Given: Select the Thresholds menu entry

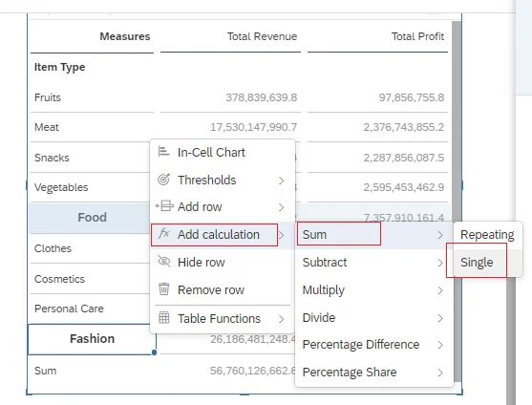Looking at the screenshot, I should [x=223, y=180].
